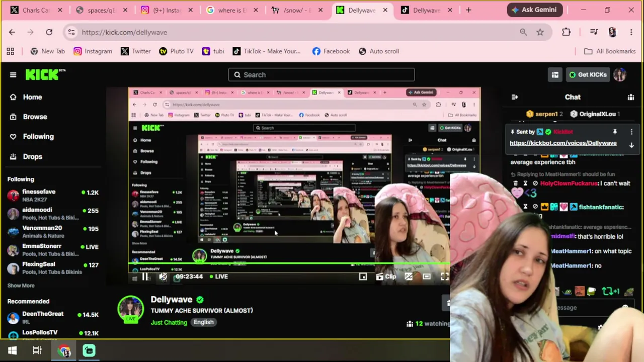Click the Kick logo
Screen dimensions: 644x362
45,74
